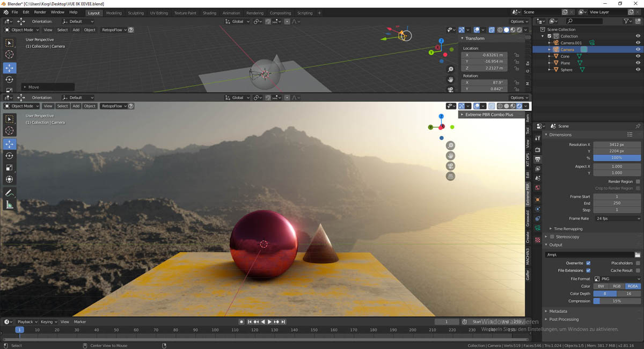
Task: Enable the Cache Result checkbox
Action: point(638,271)
